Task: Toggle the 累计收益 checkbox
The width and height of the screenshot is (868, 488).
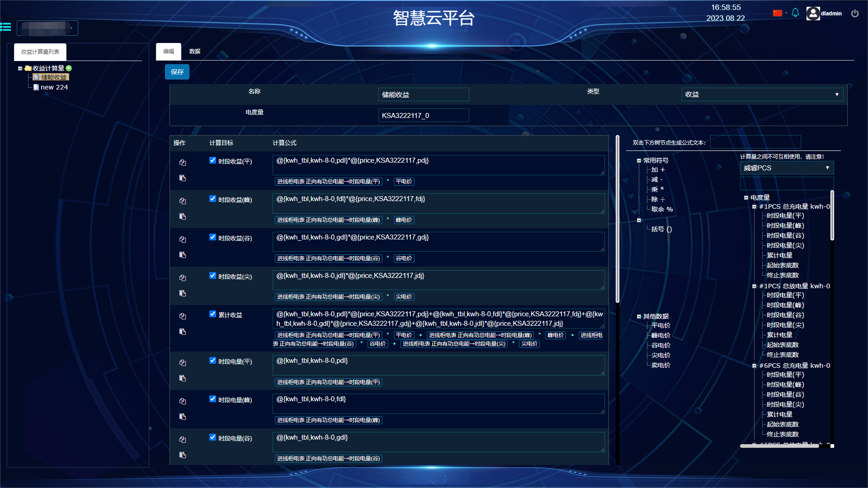Action: tap(212, 314)
